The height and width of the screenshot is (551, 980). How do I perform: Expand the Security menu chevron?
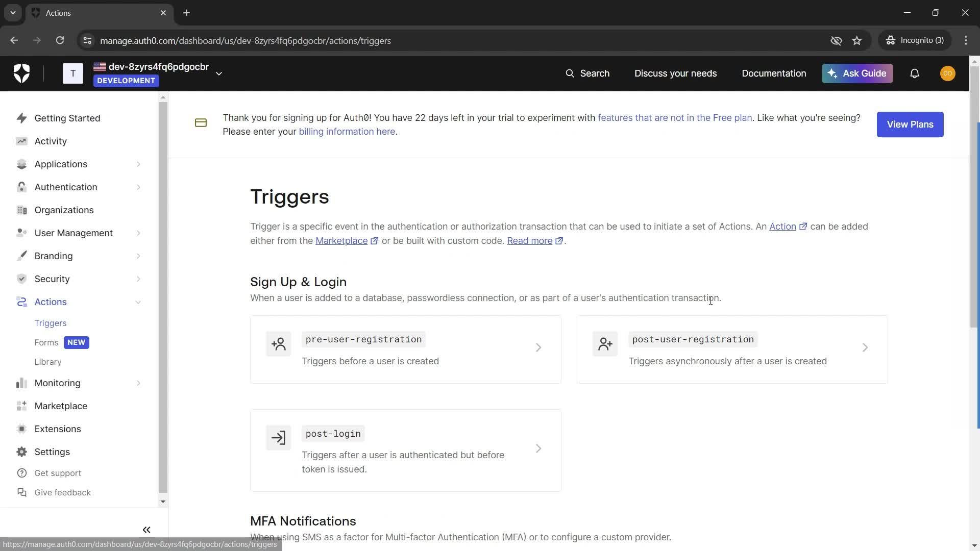tap(138, 279)
